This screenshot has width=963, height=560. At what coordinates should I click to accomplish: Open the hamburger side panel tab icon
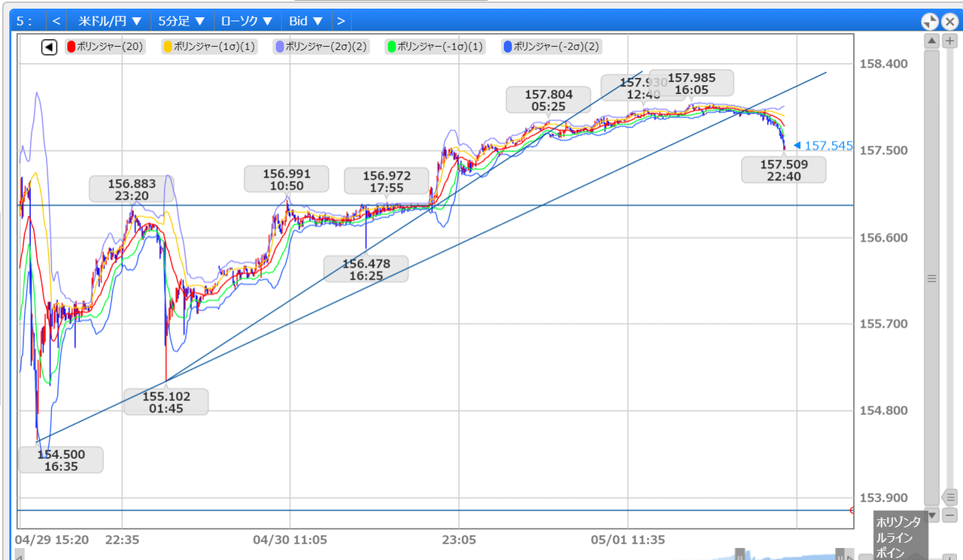(930, 277)
